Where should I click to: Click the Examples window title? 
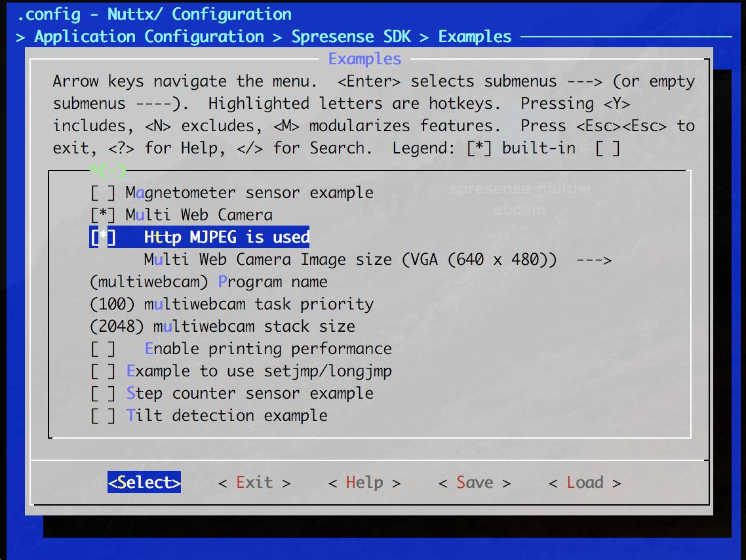(364, 58)
